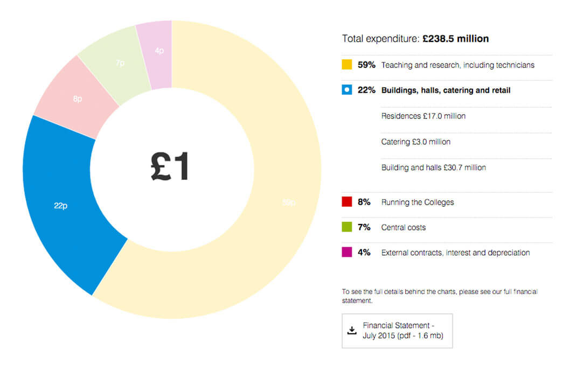Click the green Central costs swatch
This screenshot has height=392, width=570.
[347, 227]
